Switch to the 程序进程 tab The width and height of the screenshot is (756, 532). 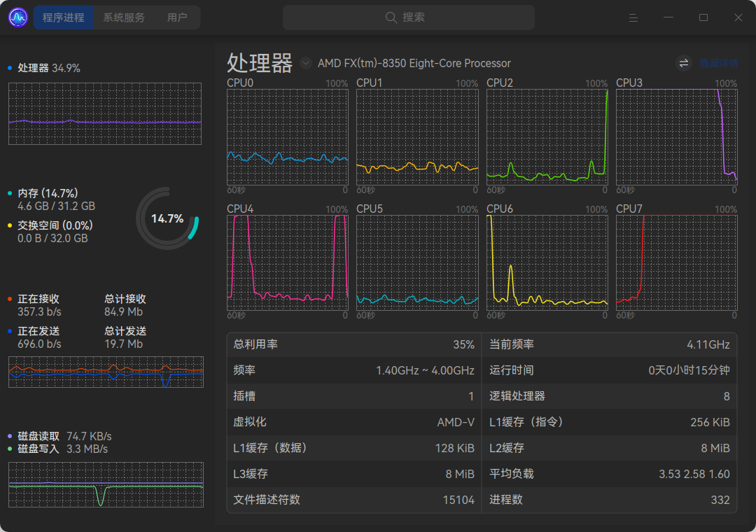[x=64, y=17]
